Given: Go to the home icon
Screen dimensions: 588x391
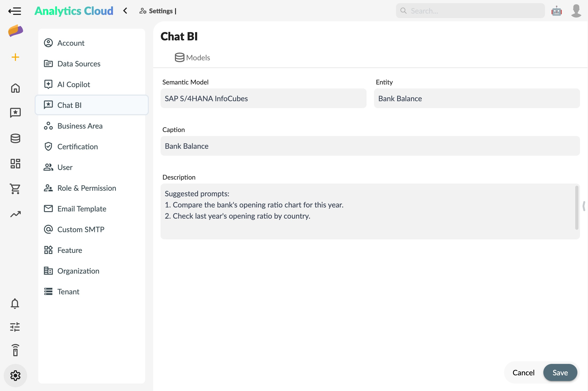Looking at the screenshot, I should pyautogui.click(x=15, y=88).
